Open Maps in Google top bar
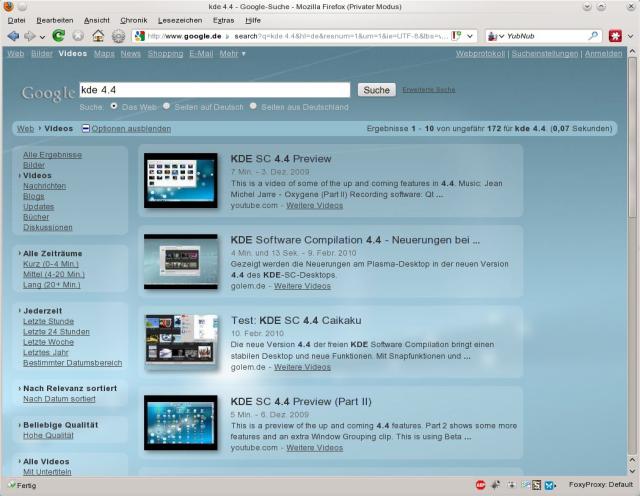This screenshot has width=640, height=496. [104, 53]
